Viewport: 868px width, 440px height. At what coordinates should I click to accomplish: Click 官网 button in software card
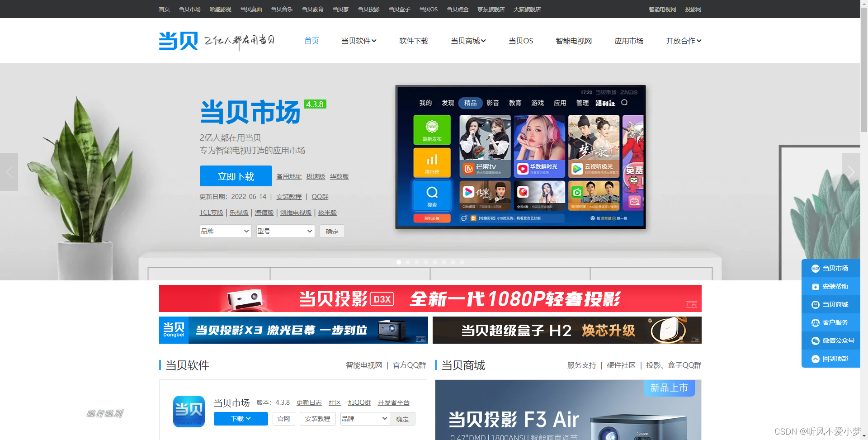tap(284, 419)
